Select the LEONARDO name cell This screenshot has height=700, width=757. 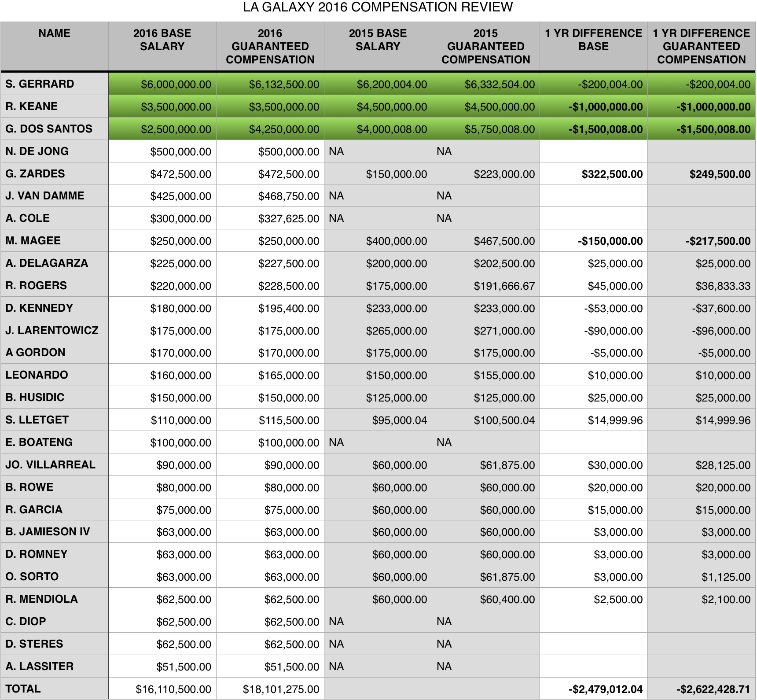coord(54,375)
